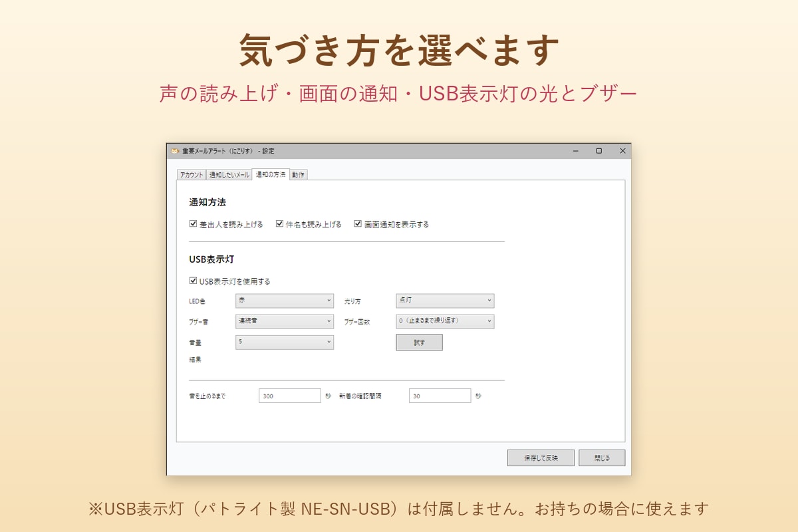Click the LED色 label

point(198,301)
